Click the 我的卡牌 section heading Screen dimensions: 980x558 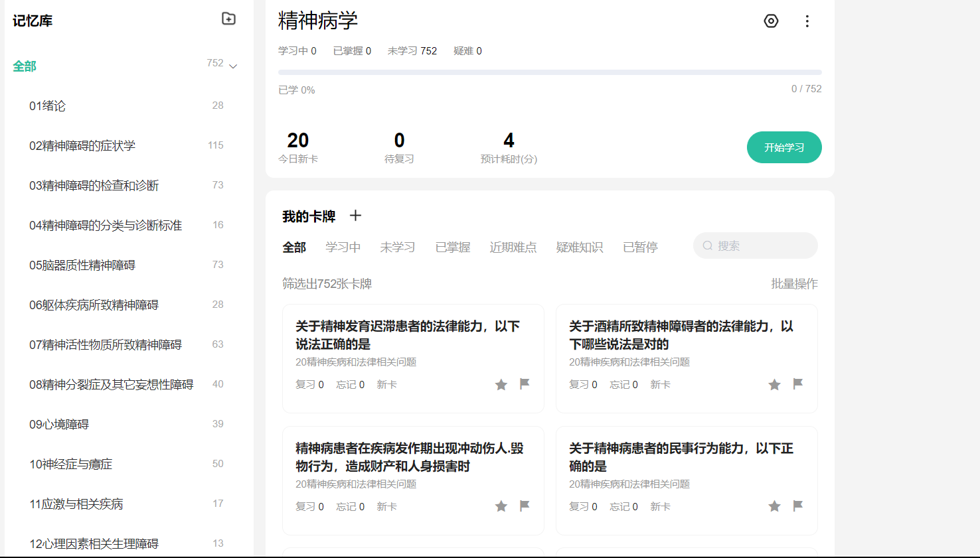click(309, 216)
